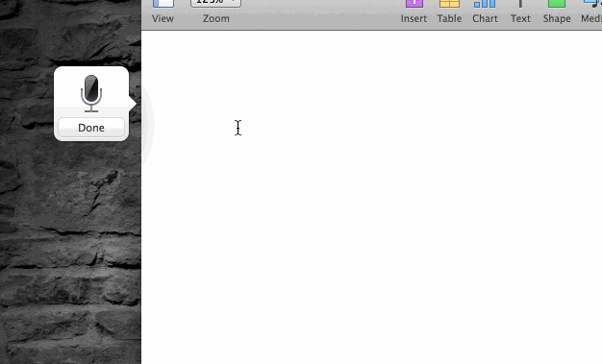The width and height of the screenshot is (602, 364).
Task: Click Done to stop dictation
Action: [x=91, y=128]
